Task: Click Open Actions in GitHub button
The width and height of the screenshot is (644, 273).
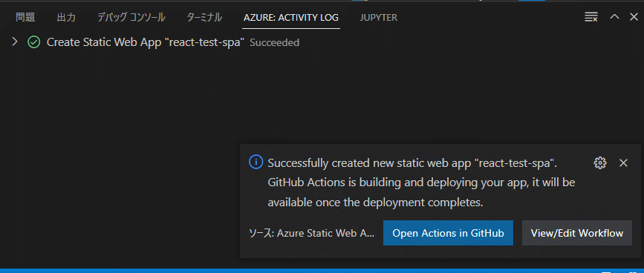Action: click(448, 233)
